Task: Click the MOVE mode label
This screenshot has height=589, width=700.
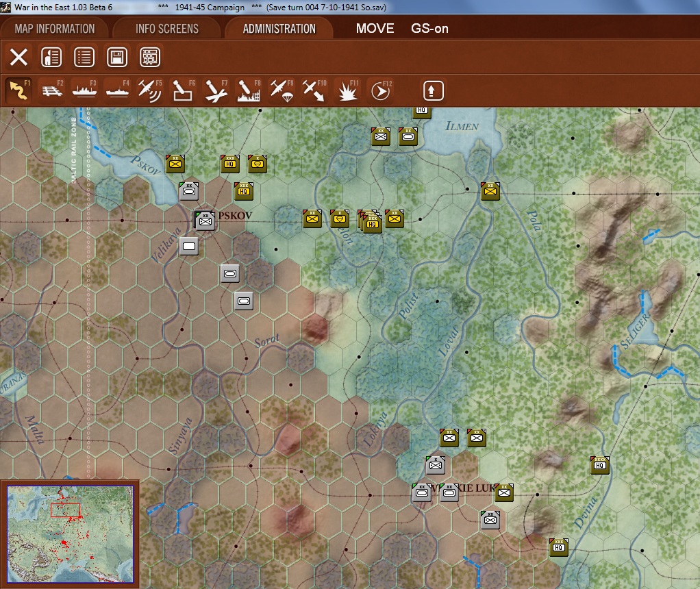Action: click(x=375, y=29)
